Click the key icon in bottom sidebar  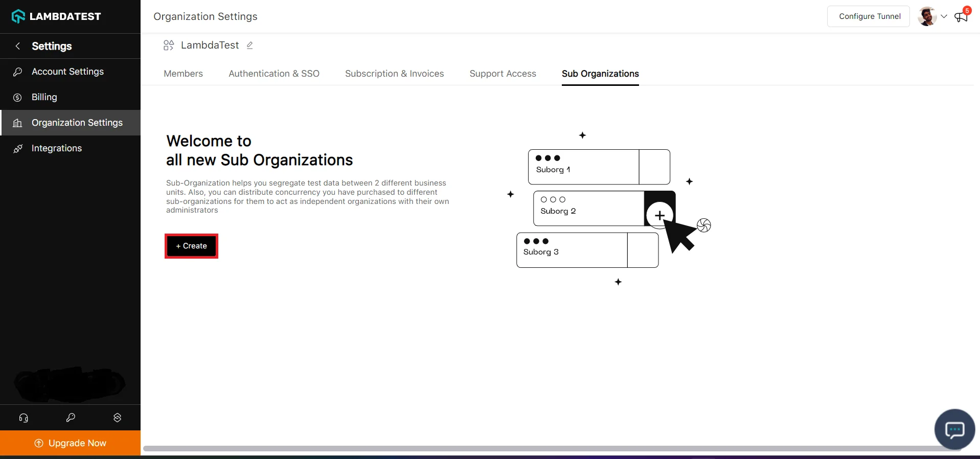click(x=71, y=418)
